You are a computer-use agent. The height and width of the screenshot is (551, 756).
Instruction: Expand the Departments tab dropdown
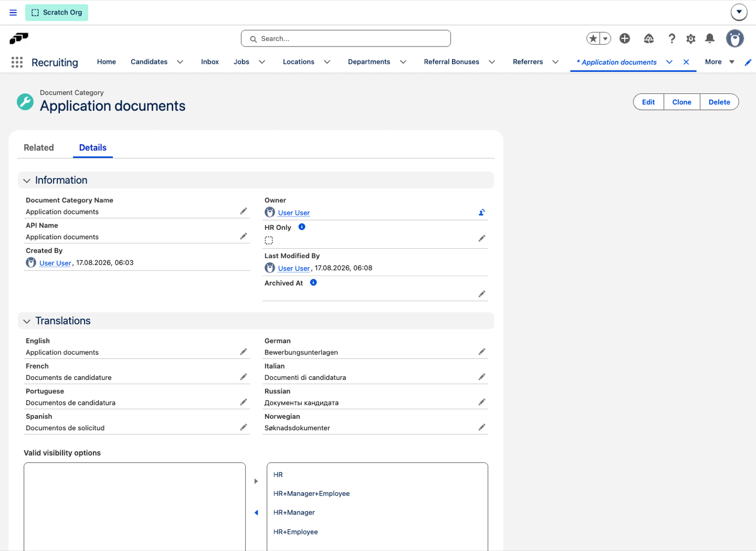point(403,62)
